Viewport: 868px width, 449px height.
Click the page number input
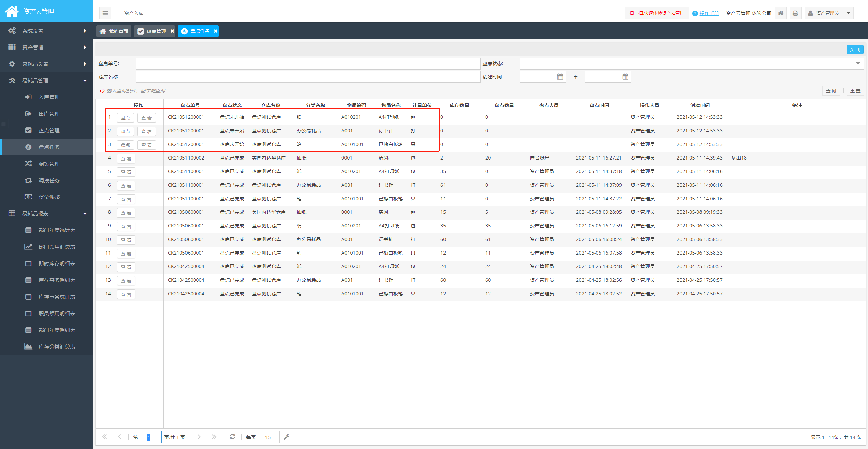tap(152, 437)
